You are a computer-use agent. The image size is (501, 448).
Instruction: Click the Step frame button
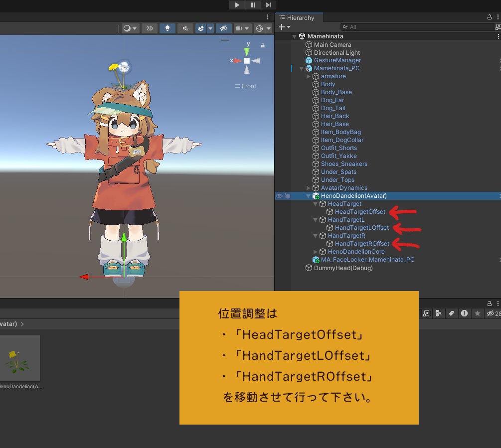[268, 5]
